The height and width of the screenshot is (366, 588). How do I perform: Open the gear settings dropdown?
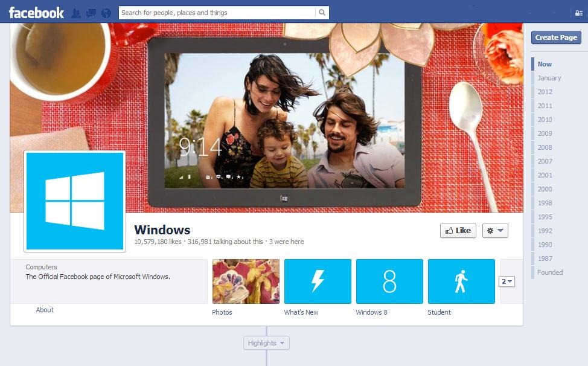495,231
